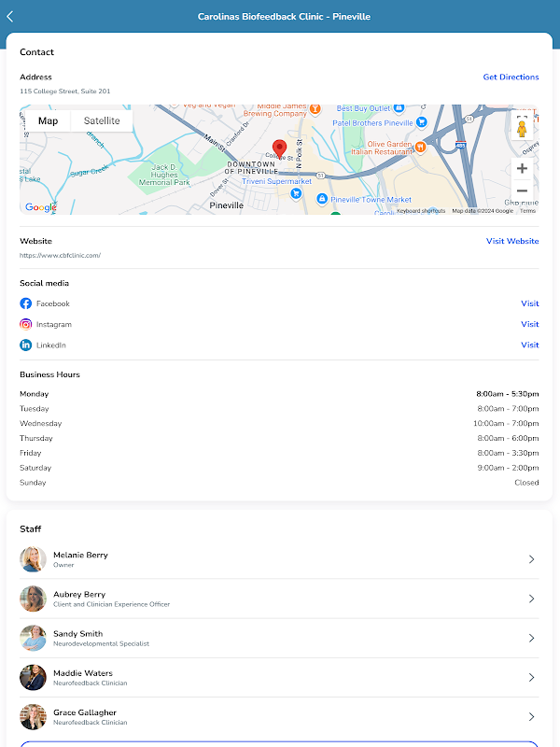This screenshot has height=747, width=560.
Task: Toggle map fullscreen view icon
Action: coord(522,116)
